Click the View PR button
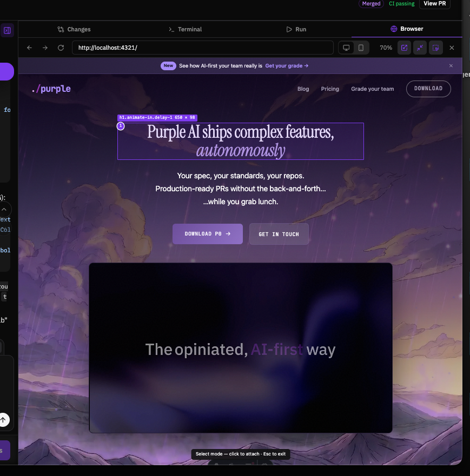Image resolution: width=470 pixels, height=476 pixels. 435,4
